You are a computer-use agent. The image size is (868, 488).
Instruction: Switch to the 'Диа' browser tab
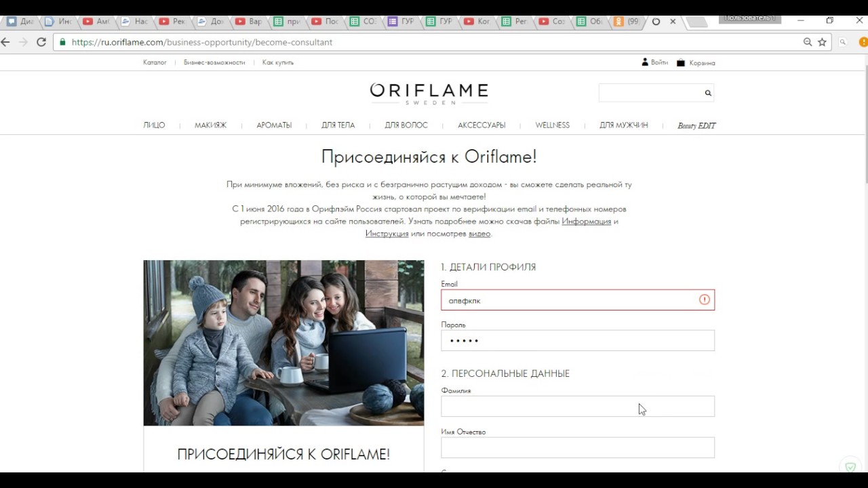tap(20, 22)
